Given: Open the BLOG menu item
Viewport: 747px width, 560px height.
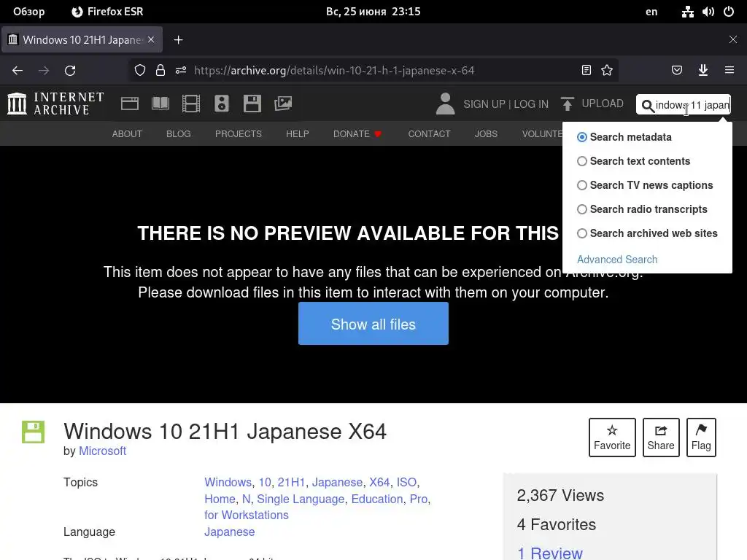Looking at the screenshot, I should click(x=179, y=134).
